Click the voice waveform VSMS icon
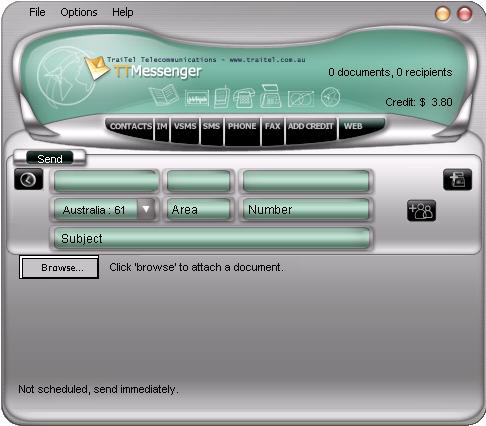 pos(197,99)
